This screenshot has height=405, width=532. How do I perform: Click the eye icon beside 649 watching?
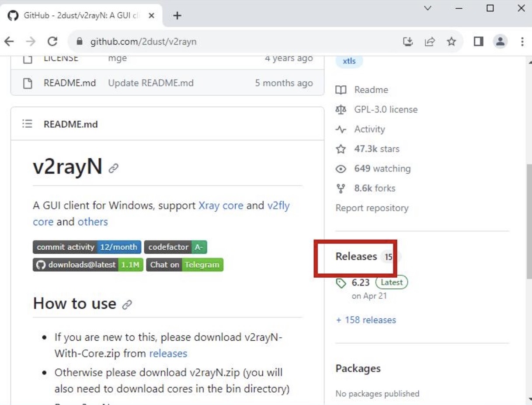coord(341,168)
